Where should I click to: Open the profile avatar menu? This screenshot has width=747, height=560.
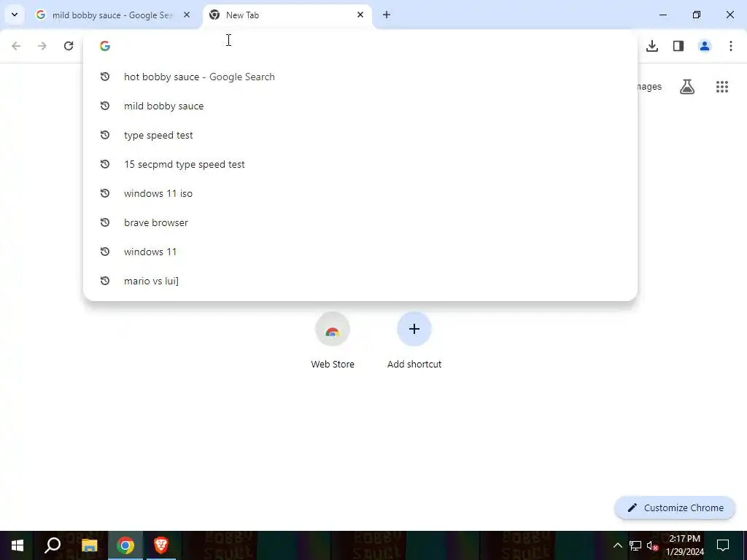click(705, 46)
